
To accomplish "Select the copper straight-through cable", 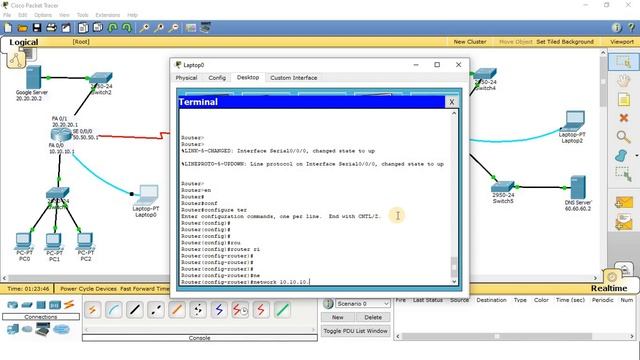I will coord(135,310).
